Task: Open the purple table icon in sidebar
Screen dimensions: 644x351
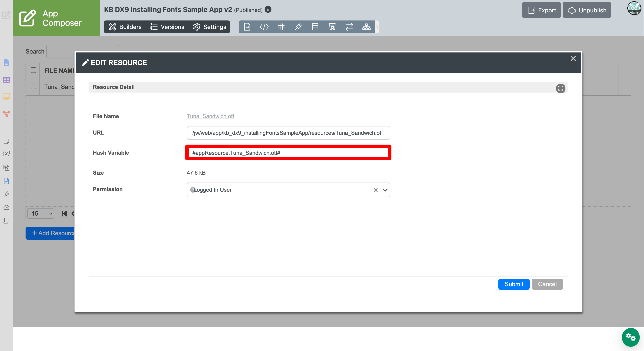Action: (7, 80)
